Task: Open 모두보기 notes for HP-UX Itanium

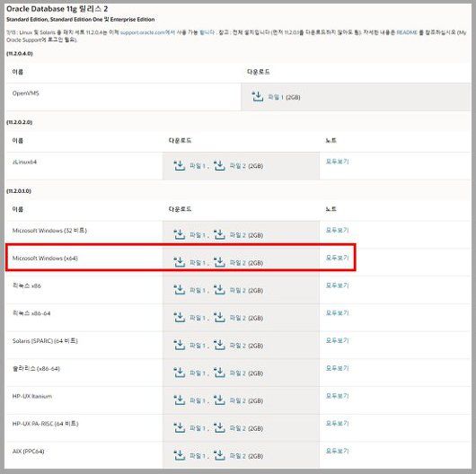Action: (337, 396)
